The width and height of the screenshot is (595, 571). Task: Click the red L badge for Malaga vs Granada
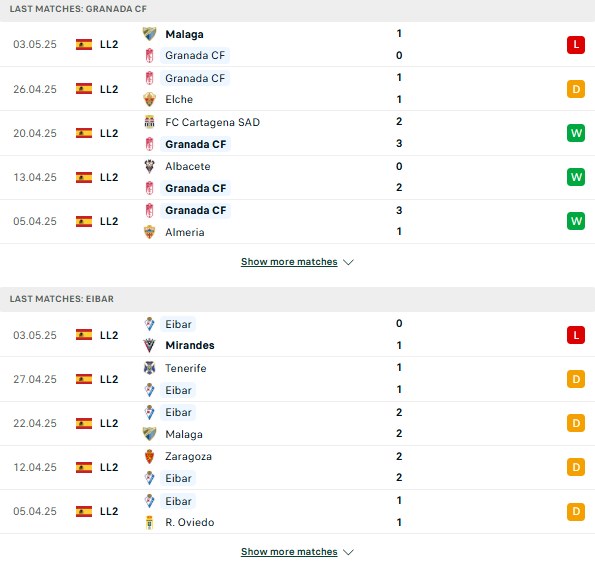click(x=576, y=45)
